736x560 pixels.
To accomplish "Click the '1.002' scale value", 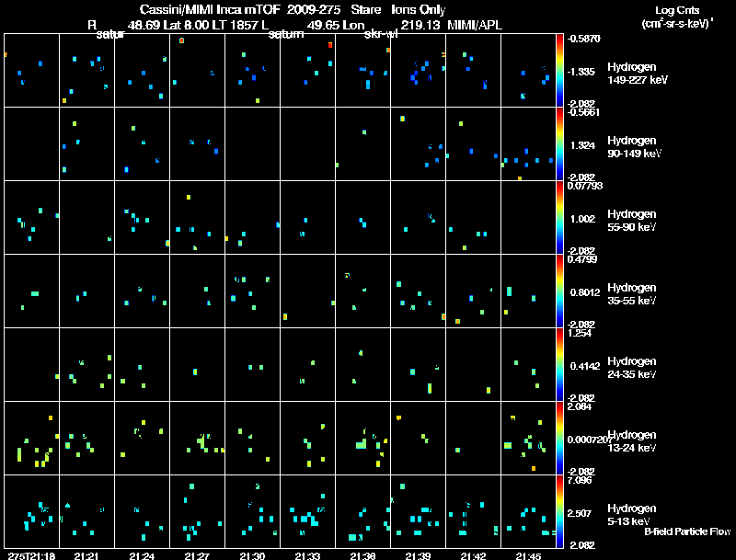I will tap(582, 219).
